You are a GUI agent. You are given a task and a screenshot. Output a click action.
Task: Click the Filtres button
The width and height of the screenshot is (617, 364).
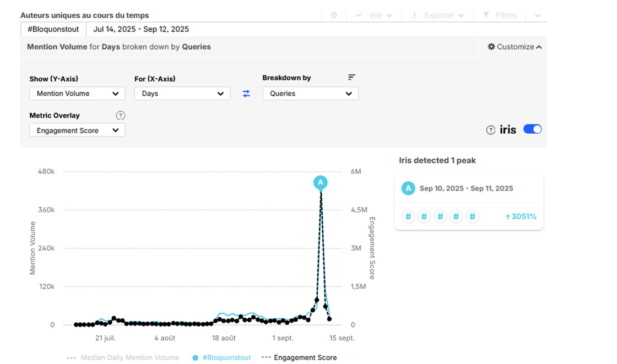click(x=500, y=15)
